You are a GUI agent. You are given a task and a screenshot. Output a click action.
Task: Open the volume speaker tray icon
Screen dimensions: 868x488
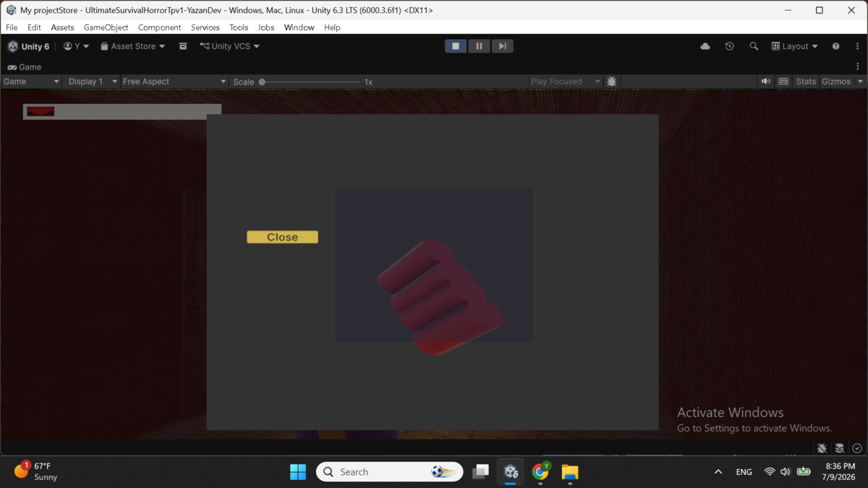pyautogui.click(x=786, y=472)
